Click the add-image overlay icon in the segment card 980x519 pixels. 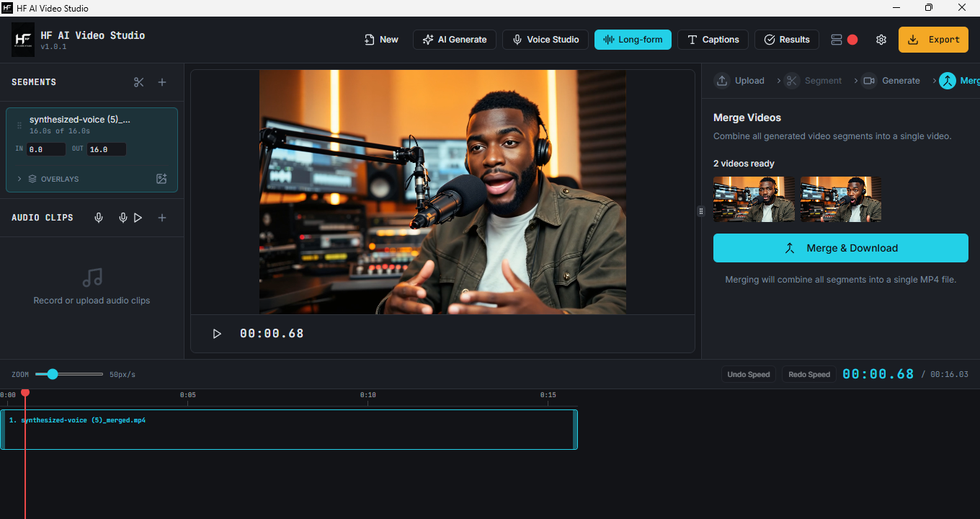tap(161, 179)
